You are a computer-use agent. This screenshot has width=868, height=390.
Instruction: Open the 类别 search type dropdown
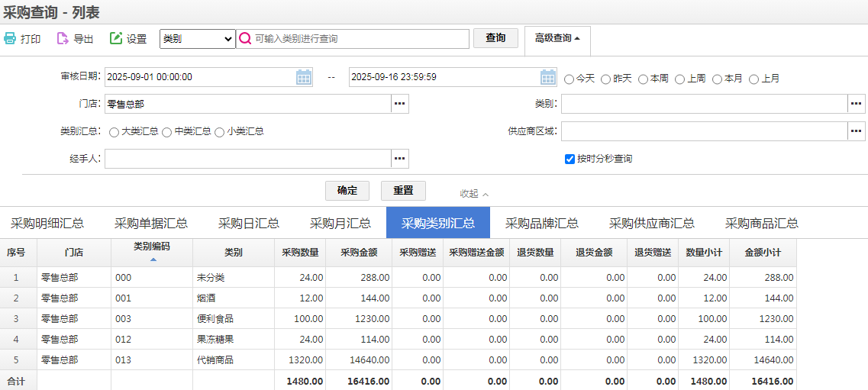pos(197,39)
